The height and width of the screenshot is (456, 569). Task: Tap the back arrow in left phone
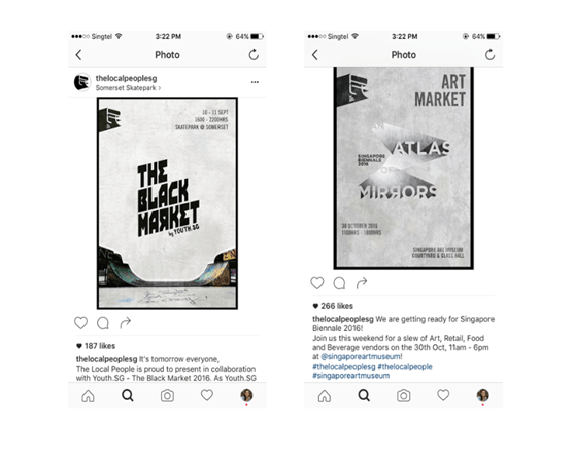click(78, 55)
